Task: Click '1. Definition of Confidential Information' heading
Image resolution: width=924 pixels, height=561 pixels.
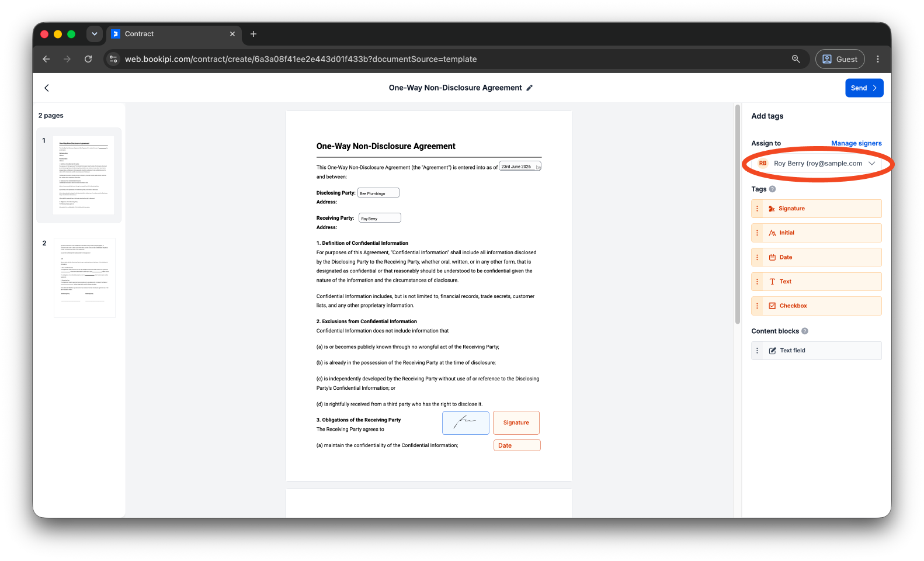Action: click(362, 243)
